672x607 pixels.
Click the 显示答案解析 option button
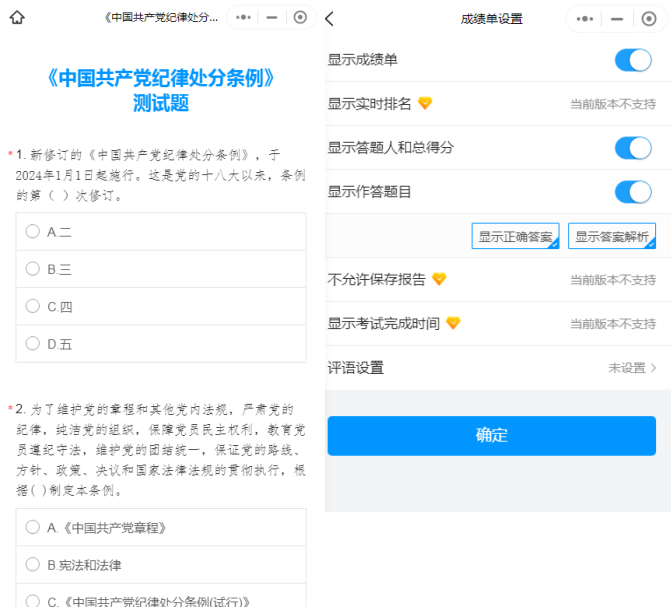(612, 236)
